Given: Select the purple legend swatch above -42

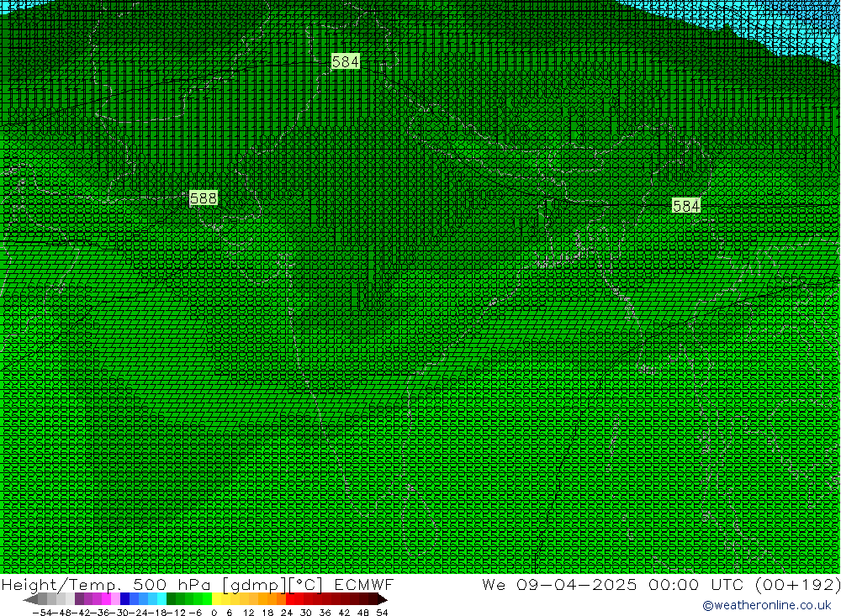Looking at the screenshot, I should [x=79, y=598].
